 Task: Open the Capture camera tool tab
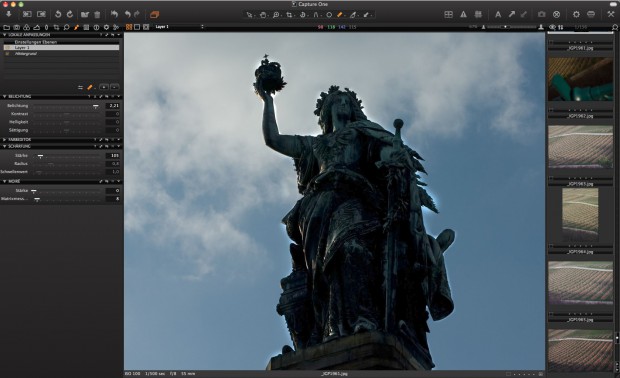17,27
